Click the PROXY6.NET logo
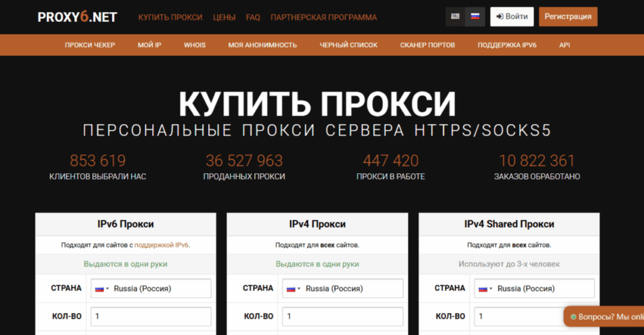644x335 pixels. 77,17
